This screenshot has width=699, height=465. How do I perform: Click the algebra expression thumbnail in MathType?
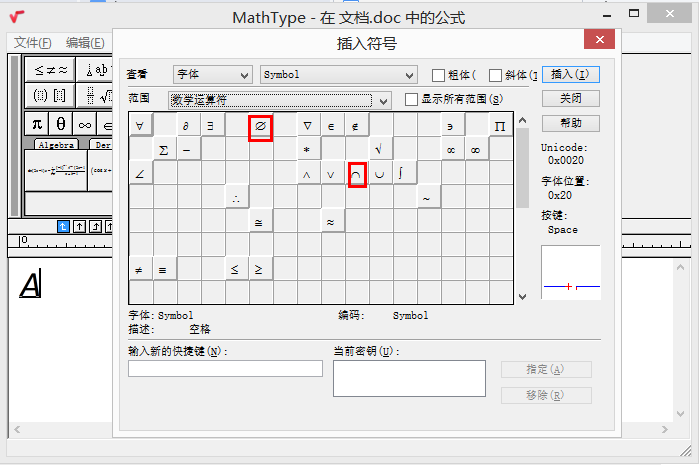point(56,170)
